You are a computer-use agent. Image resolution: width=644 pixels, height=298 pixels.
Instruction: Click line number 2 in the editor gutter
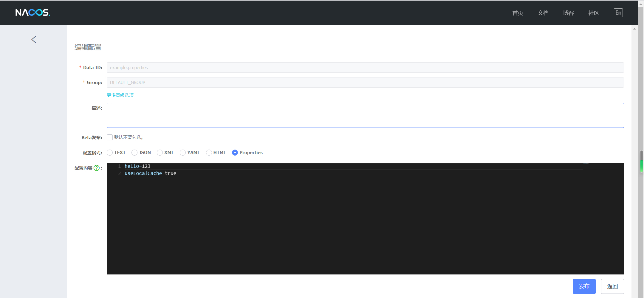tap(120, 173)
